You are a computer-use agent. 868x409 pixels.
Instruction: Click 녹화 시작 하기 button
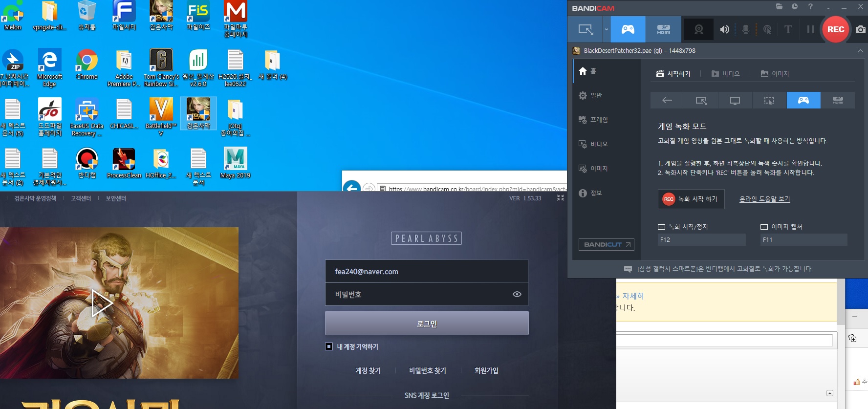[x=691, y=199]
